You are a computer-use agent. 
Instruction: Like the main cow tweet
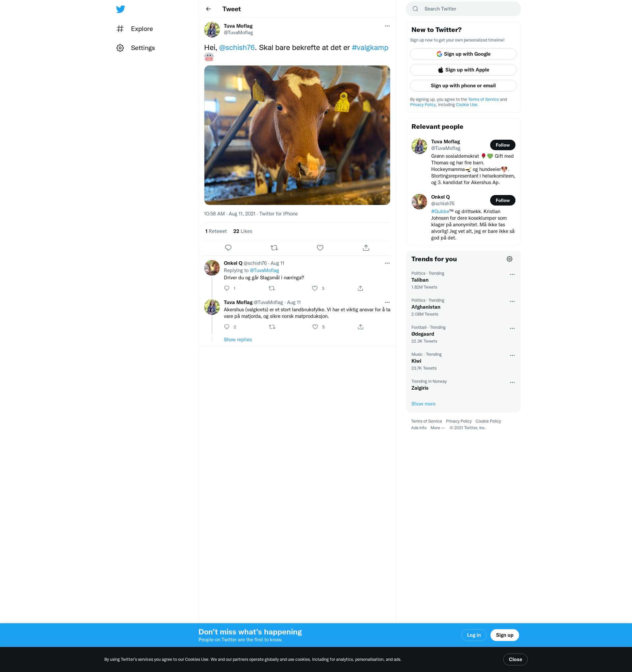click(320, 248)
